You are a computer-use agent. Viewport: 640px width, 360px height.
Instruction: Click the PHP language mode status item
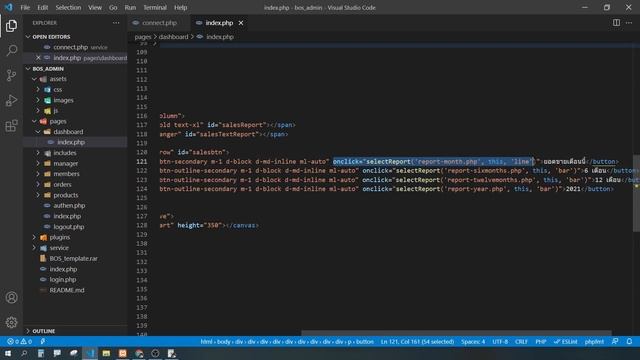541,341
